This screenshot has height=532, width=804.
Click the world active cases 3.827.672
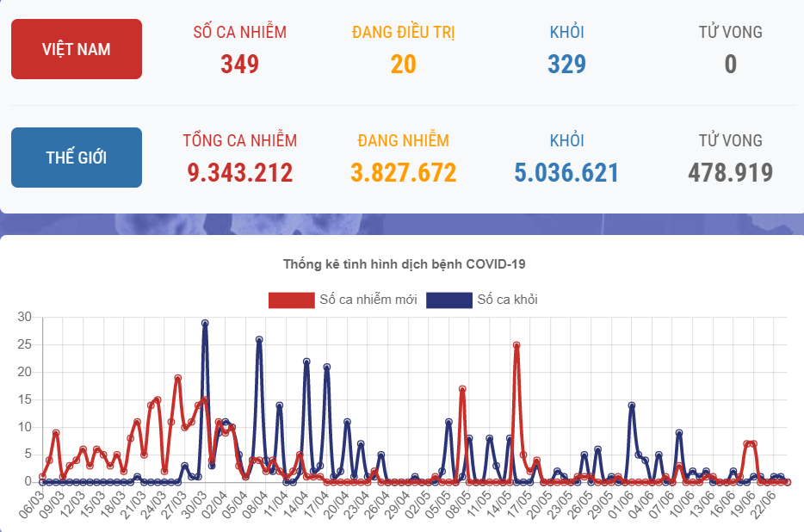(403, 173)
